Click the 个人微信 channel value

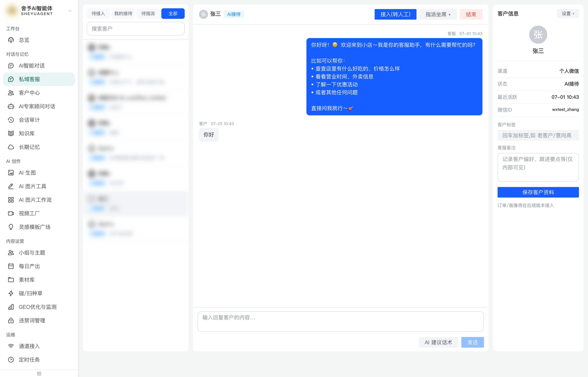click(569, 71)
